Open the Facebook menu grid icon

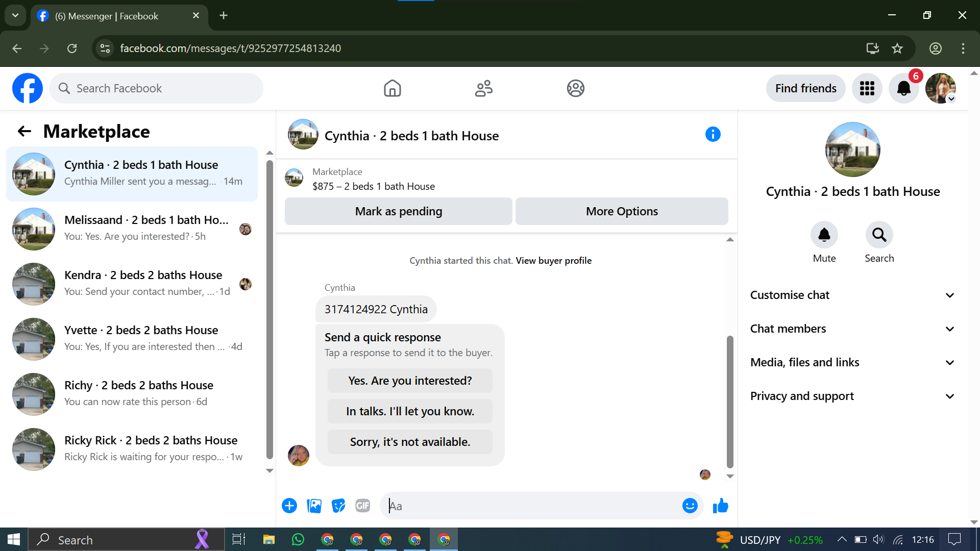867,88
